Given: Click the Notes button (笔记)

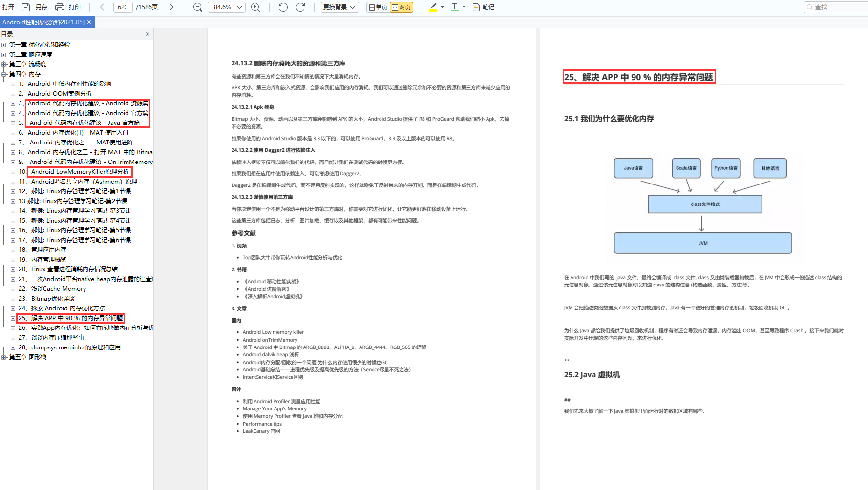Looking at the screenshot, I should (x=484, y=7).
